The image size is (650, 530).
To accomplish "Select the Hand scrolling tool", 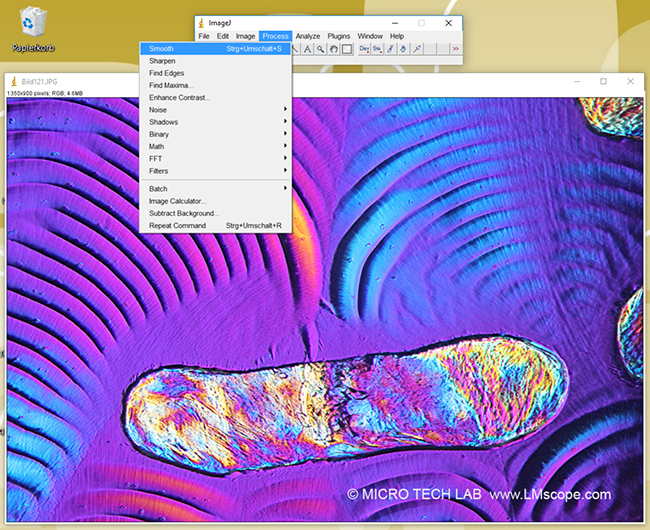I will pyautogui.click(x=333, y=48).
